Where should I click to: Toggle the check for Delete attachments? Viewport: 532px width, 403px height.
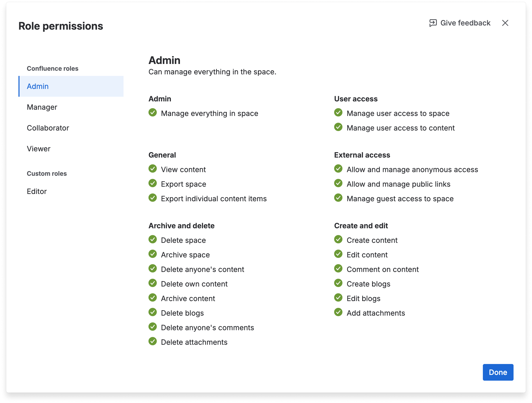[153, 341]
